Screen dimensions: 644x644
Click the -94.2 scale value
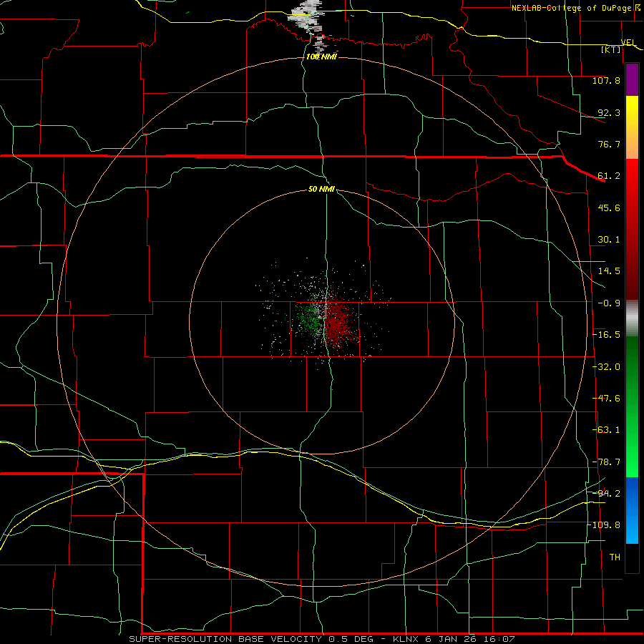pyautogui.click(x=606, y=493)
